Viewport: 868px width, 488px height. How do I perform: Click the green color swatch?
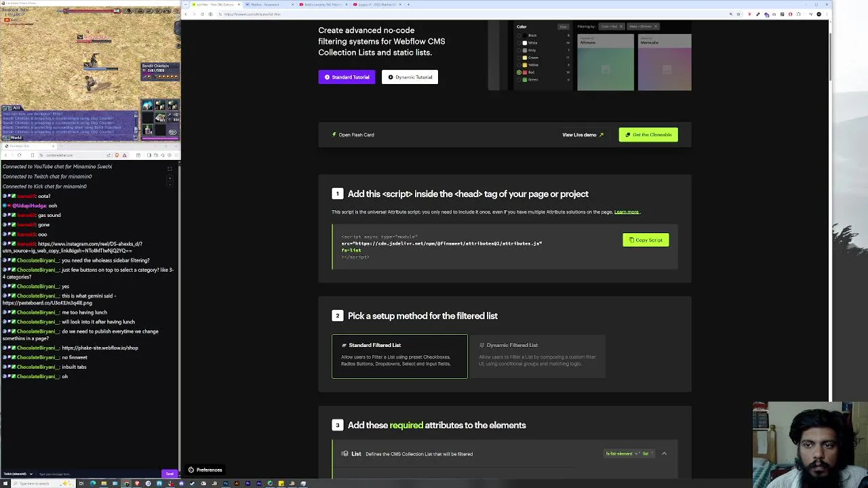pyautogui.click(x=525, y=80)
